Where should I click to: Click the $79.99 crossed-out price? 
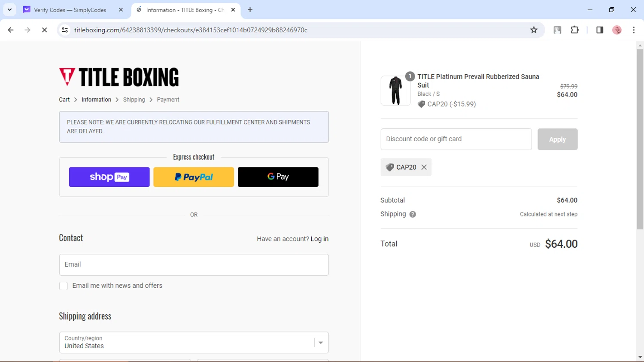pyautogui.click(x=568, y=86)
